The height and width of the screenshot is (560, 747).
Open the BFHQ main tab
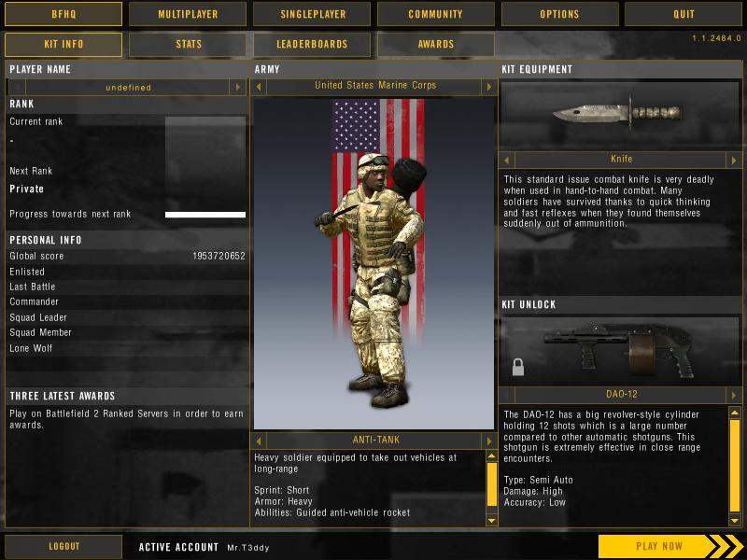(63, 14)
